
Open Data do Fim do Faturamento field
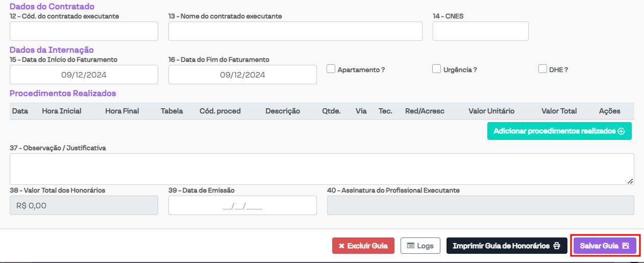click(x=242, y=75)
